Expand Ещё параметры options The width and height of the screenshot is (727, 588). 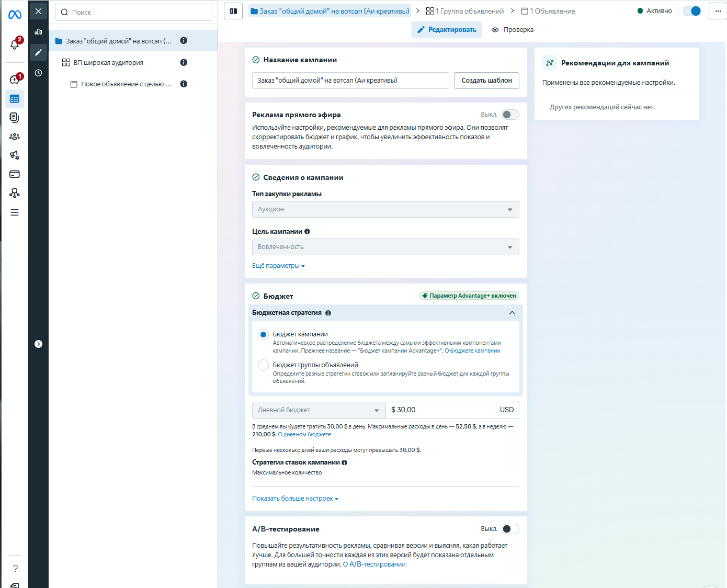278,266
